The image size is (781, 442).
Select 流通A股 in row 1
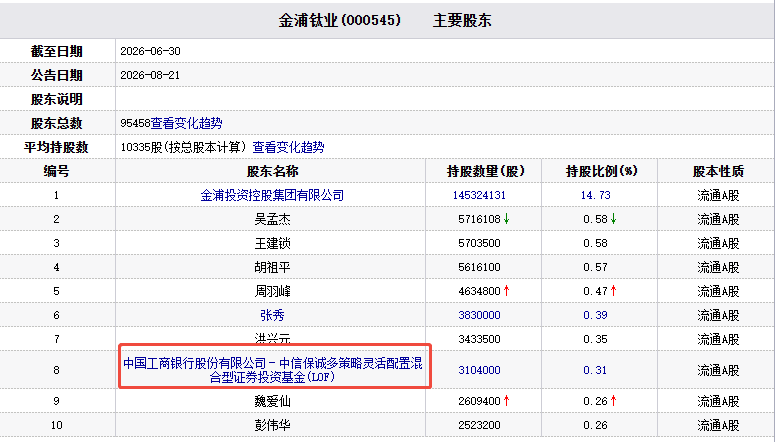(718, 195)
